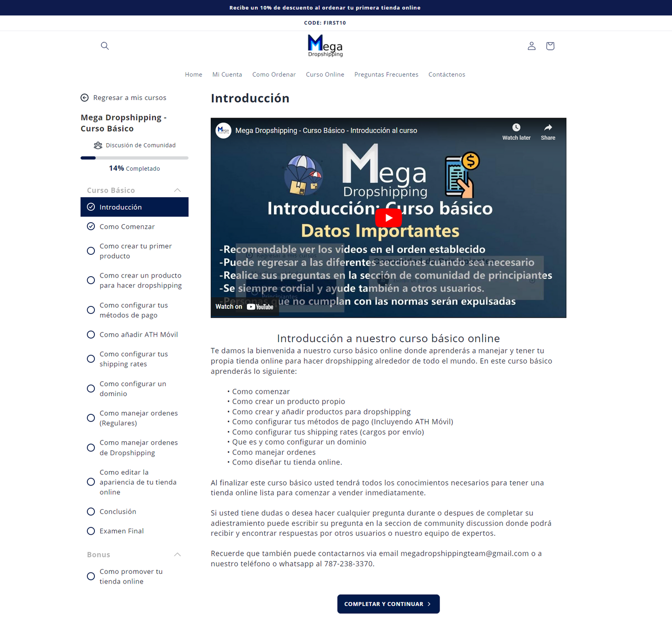Open the Introducción lesson row
The image size is (672, 631).
[134, 207]
